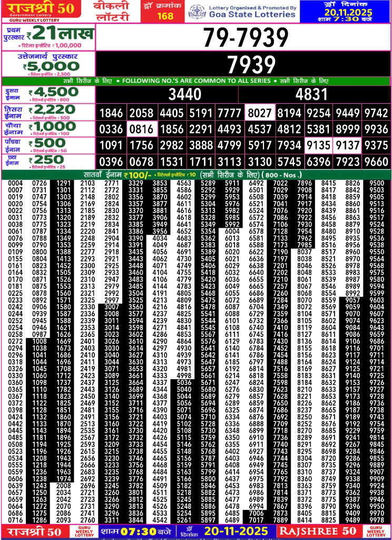Select highlighted fifth prize number 9137
The image size is (392, 540).
[x=347, y=146]
